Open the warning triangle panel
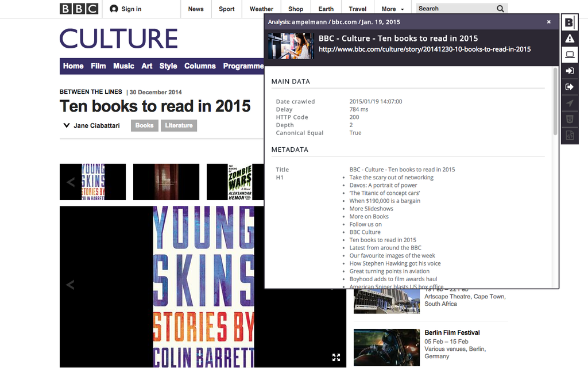 click(x=569, y=39)
